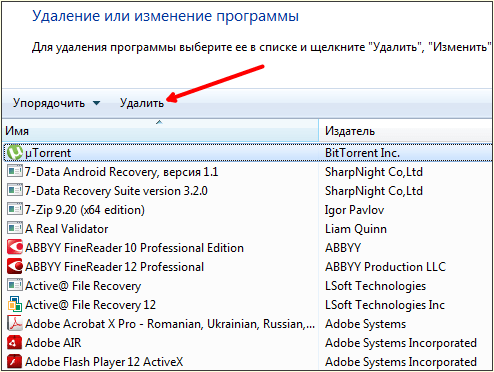Select Adobe Acrobat X Pro entry name
The height and width of the screenshot is (372, 494).
[170, 324]
